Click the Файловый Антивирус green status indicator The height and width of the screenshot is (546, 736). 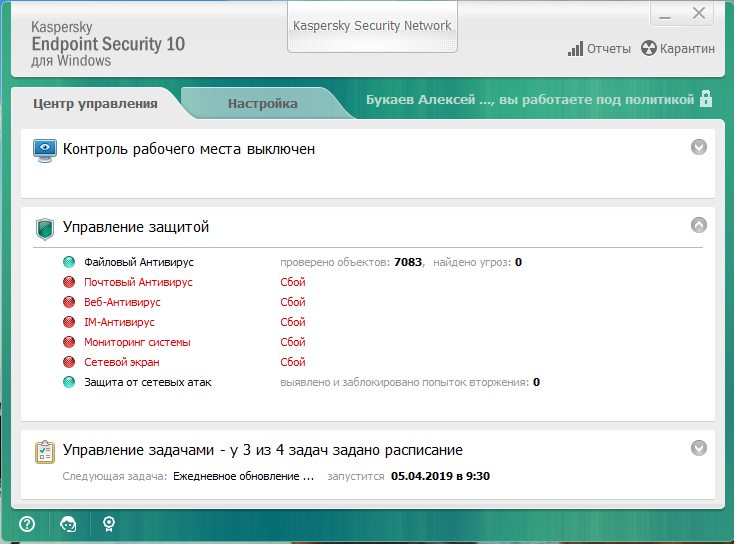[69, 262]
